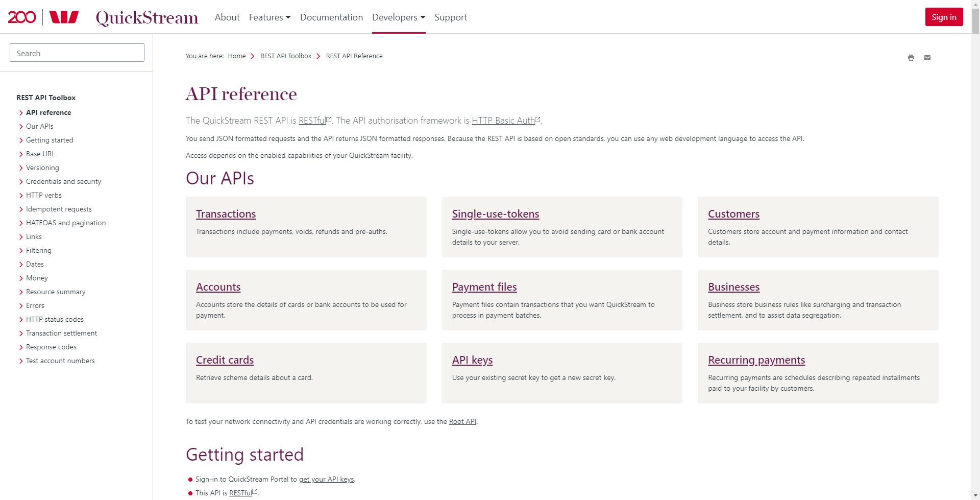Viewport: 980px width, 500px height.
Task: Open the API keys link
Action: [x=472, y=360]
